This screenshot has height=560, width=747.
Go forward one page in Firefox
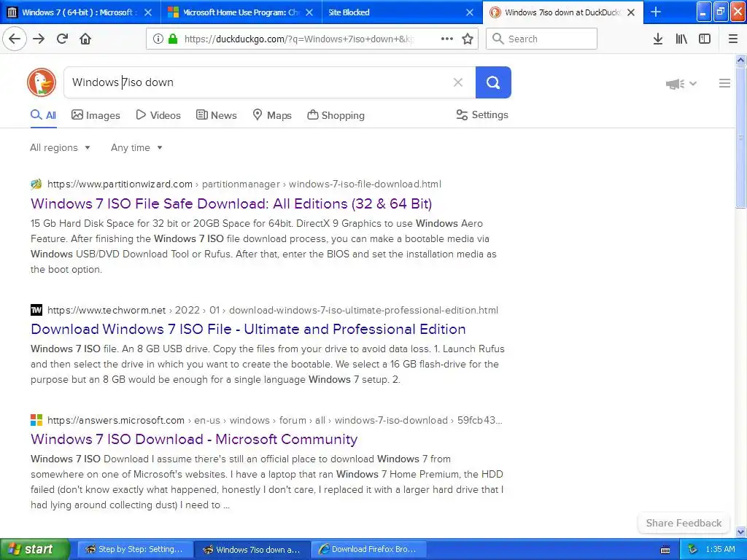coord(39,39)
